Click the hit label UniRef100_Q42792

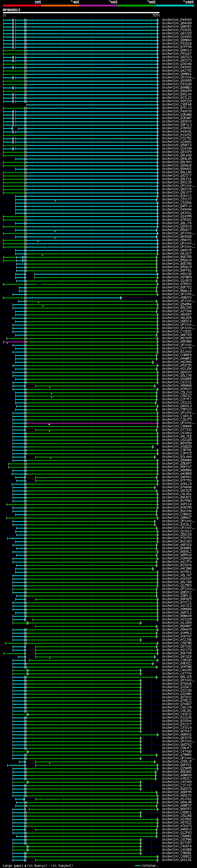tap(177, 71)
